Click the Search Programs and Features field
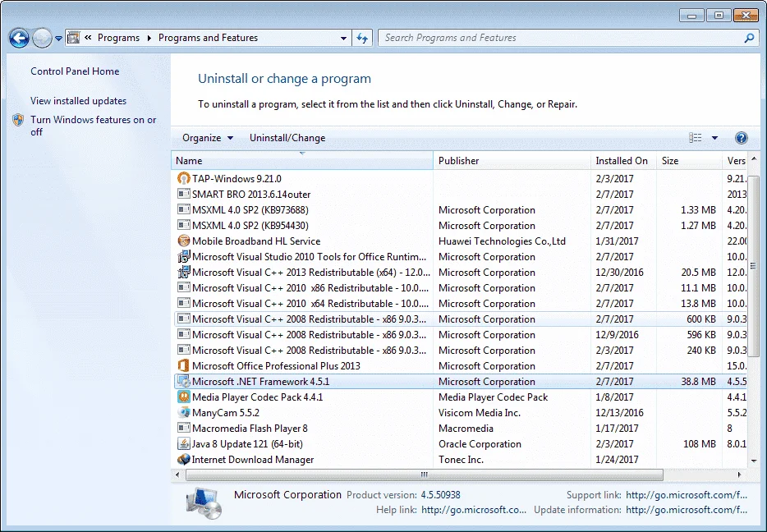Screen dimensions: 767x532 click(x=561, y=38)
